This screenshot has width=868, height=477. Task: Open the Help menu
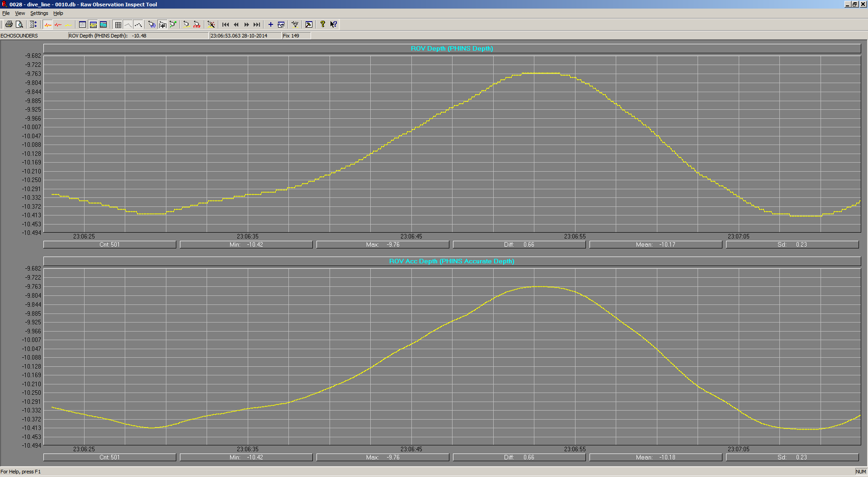58,13
